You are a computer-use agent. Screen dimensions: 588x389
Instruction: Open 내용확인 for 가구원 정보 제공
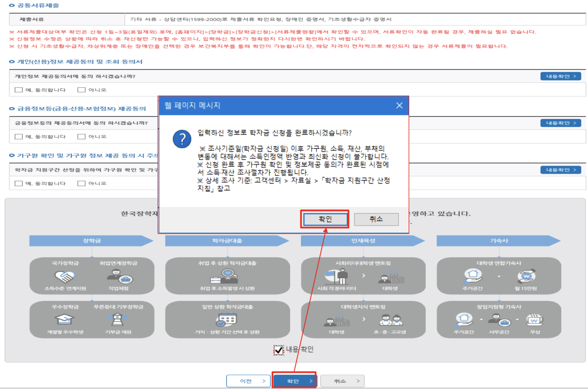(x=560, y=170)
